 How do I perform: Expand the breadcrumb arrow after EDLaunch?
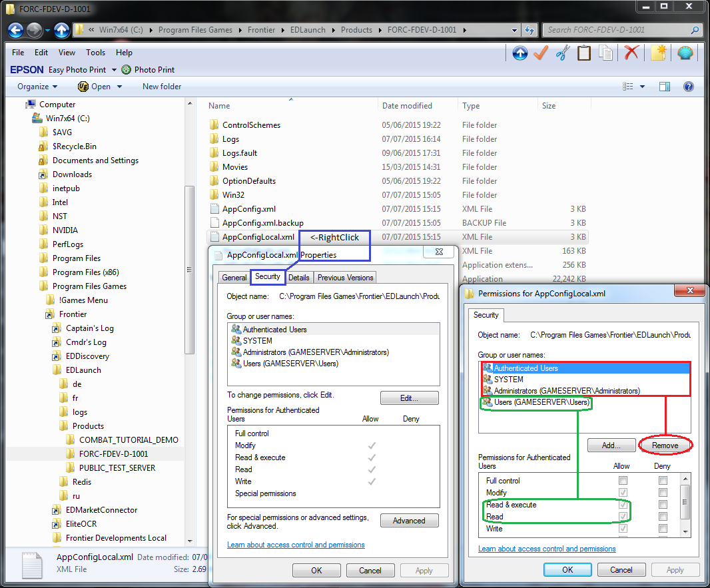click(x=333, y=30)
